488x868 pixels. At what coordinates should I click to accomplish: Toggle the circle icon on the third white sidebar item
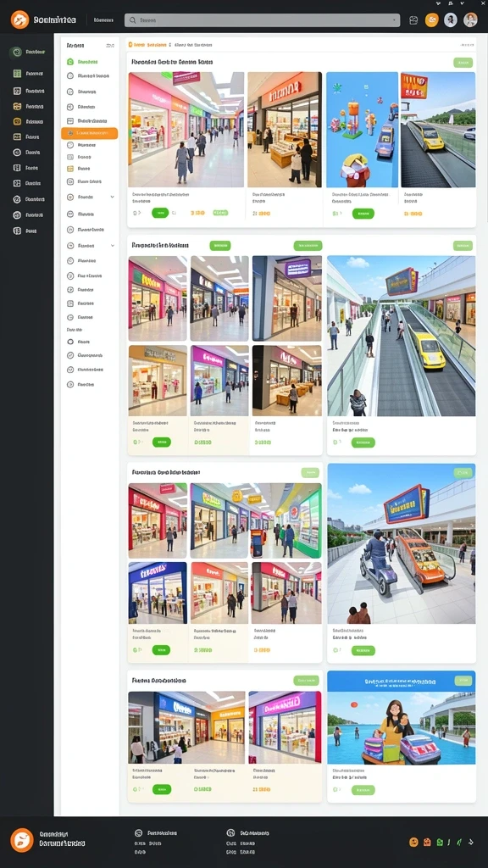coord(70,92)
